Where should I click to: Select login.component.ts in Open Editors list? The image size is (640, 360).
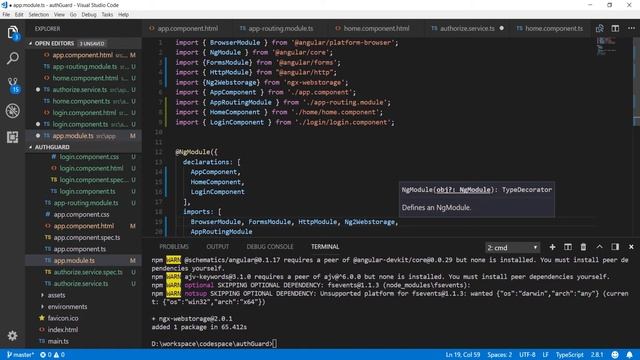pos(84,124)
